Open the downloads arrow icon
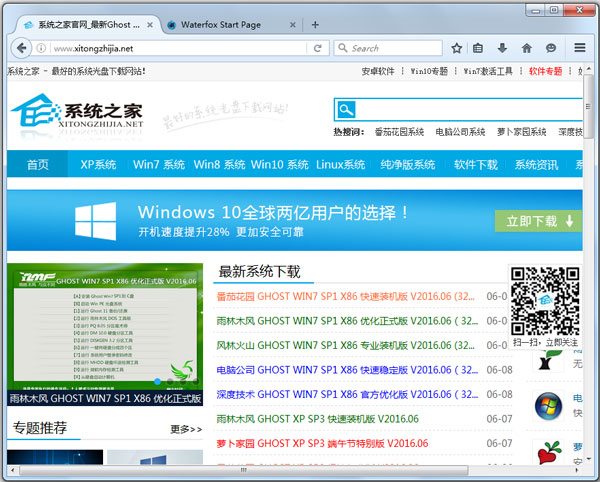 point(502,48)
